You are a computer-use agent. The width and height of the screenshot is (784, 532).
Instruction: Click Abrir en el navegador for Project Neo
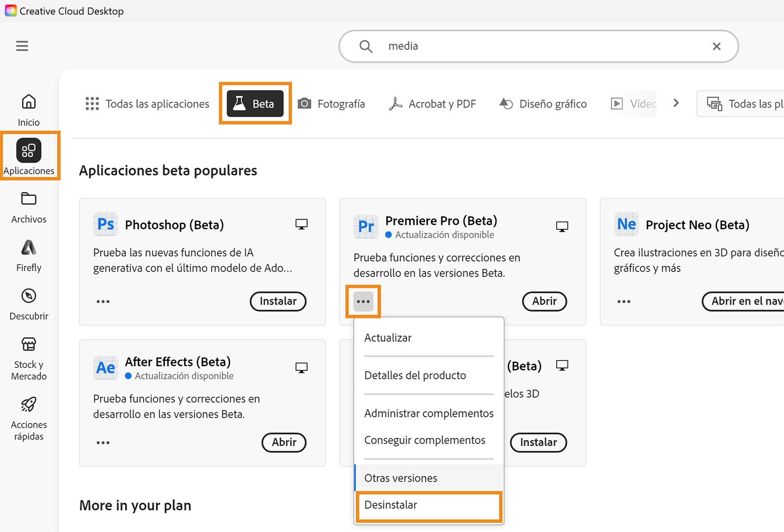743,301
